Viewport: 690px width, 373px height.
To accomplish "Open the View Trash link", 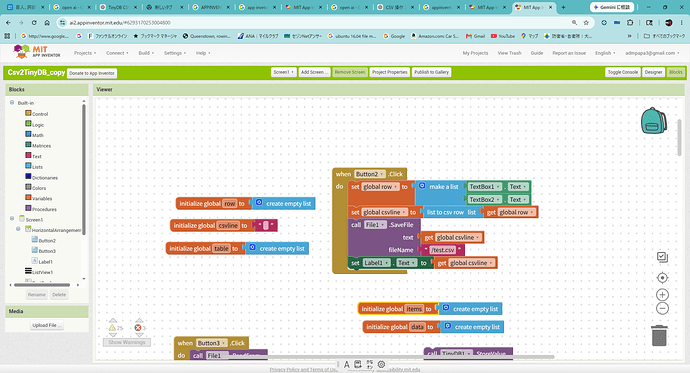I will [509, 53].
